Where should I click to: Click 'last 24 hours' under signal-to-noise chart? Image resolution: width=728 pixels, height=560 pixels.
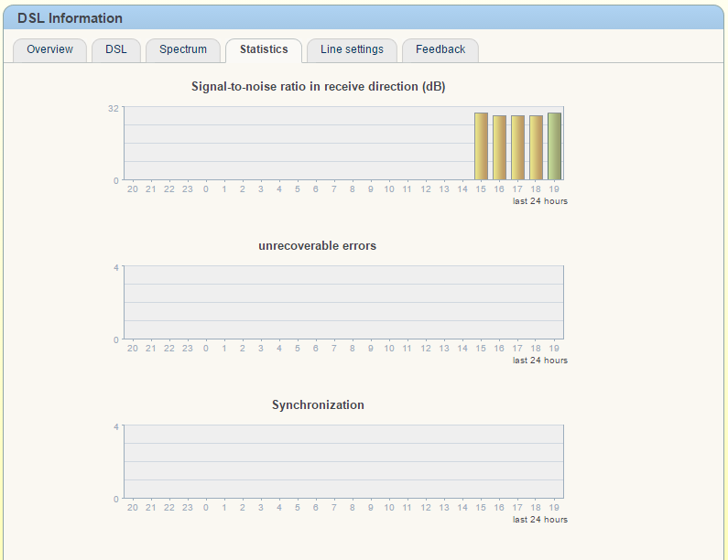pyautogui.click(x=539, y=201)
